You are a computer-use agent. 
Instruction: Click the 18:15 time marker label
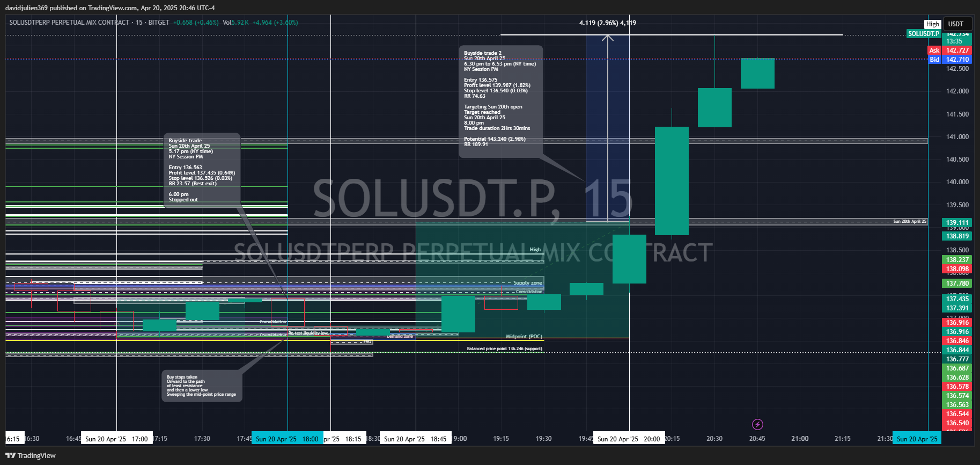pos(345,439)
